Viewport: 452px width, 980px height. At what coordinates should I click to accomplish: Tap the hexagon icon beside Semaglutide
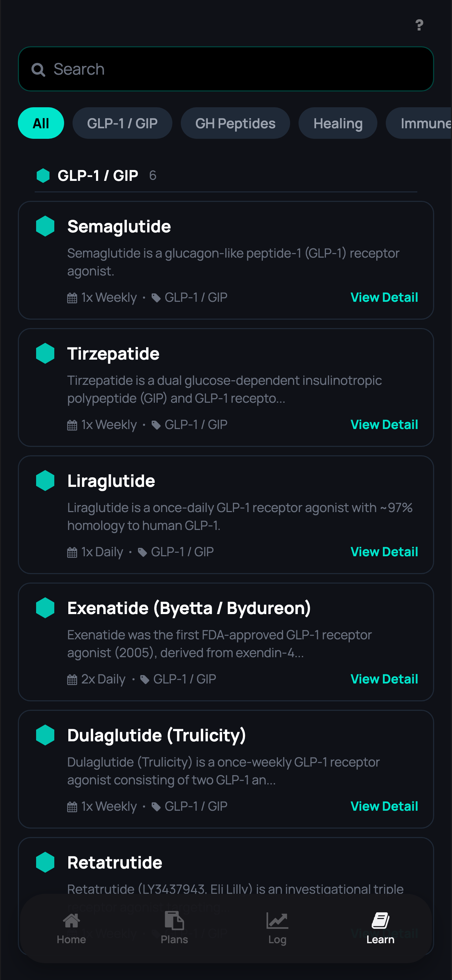point(45,226)
